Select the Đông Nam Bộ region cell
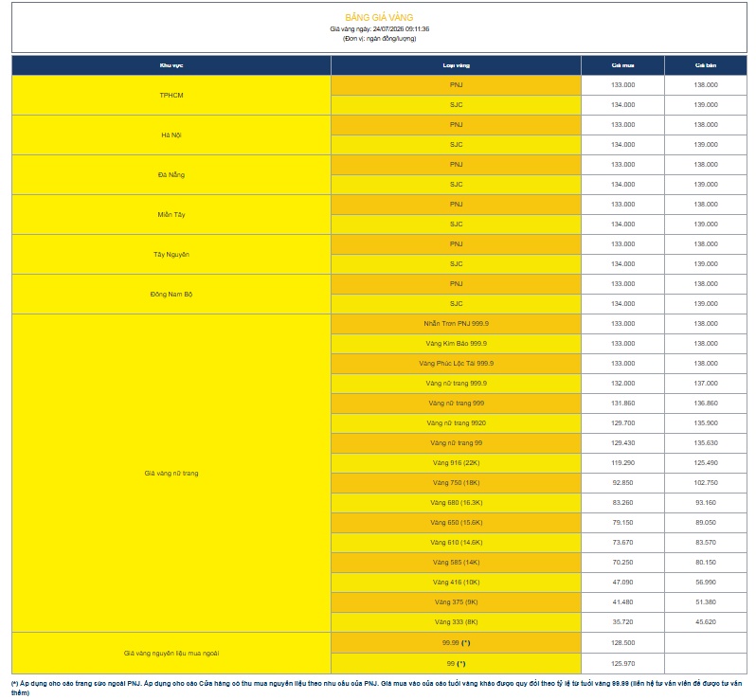Image resolution: width=756 pixels, height=700 pixels. tap(171, 294)
